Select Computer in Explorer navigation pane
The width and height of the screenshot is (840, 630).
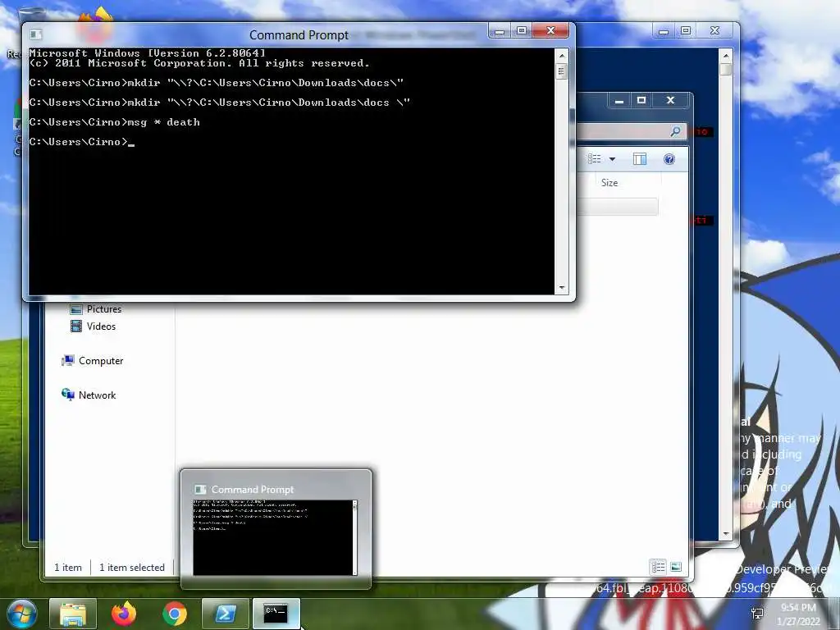click(93, 361)
